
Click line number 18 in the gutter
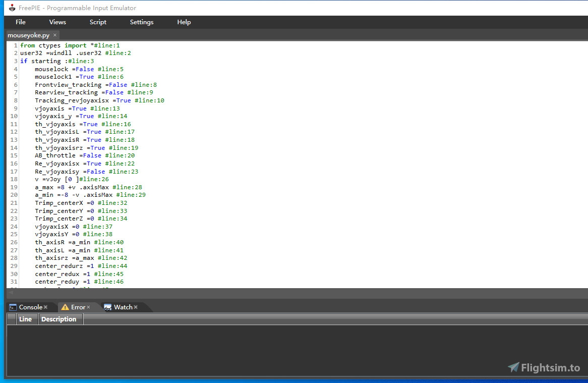pyautogui.click(x=14, y=179)
